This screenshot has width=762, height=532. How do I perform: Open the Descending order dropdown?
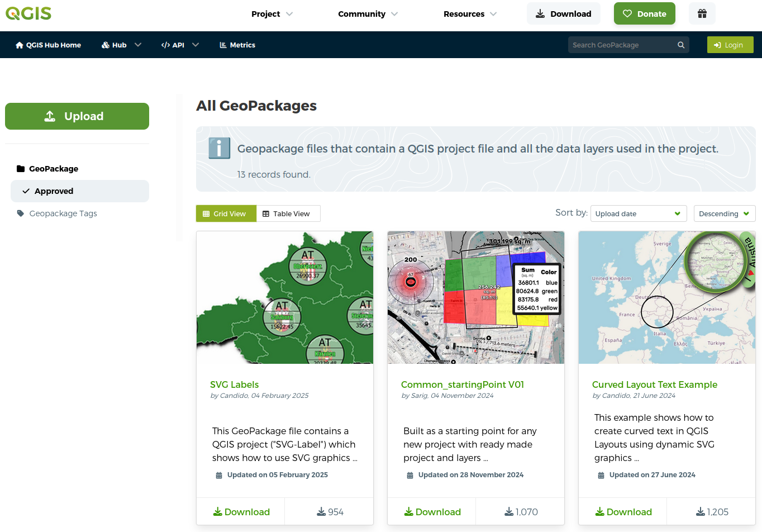pyautogui.click(x=725, y=213)
